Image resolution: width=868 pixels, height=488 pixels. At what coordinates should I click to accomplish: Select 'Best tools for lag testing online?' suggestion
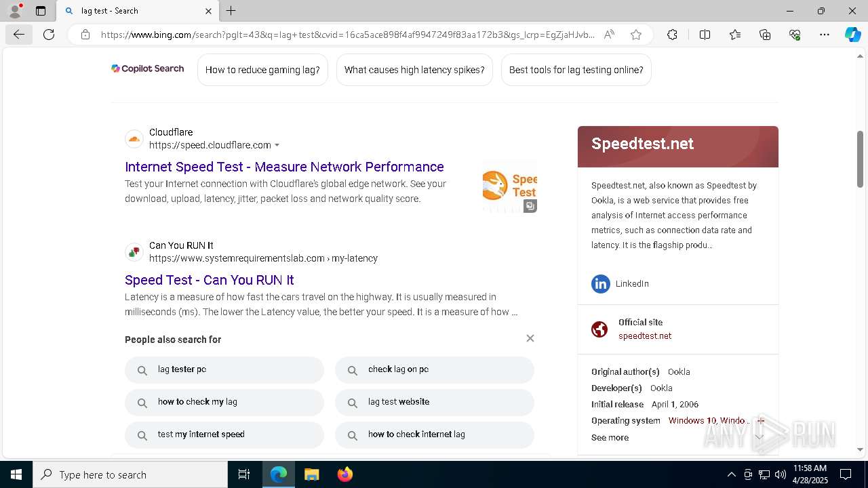click(576, 70)
